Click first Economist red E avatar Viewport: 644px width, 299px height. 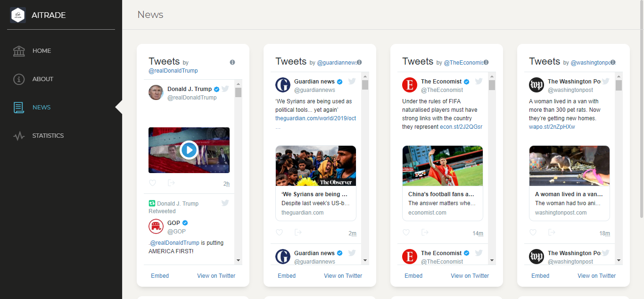[410, 85]
